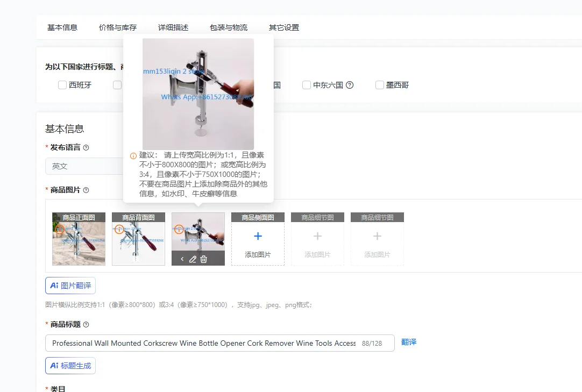Go to 包装与物流 tab
582x392 pixels.
click(228, 27)
